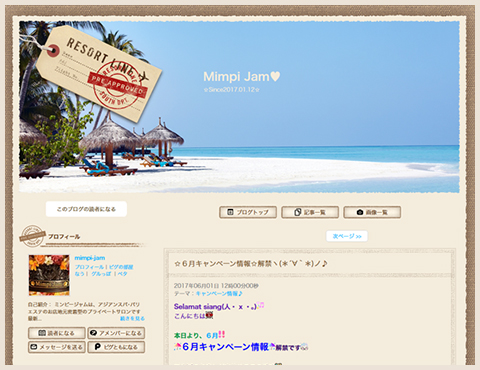This screenshot has height=370, width=480.
Task: Open the キャンペーン情報 theme link
Action: tap(219, 293)
